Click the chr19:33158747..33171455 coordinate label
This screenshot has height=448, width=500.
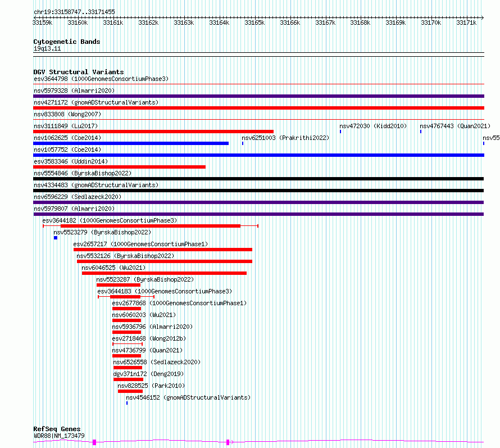coord(74,12)
